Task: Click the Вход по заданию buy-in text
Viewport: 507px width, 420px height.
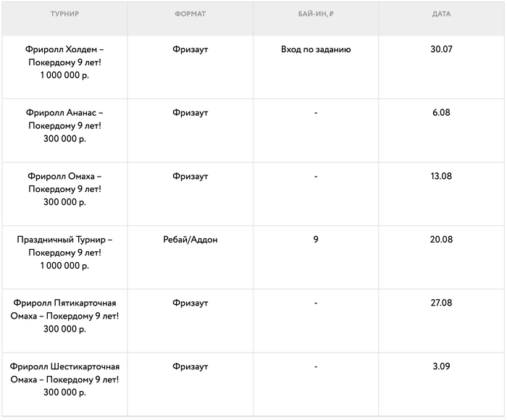Action: [x=316, y=49]
